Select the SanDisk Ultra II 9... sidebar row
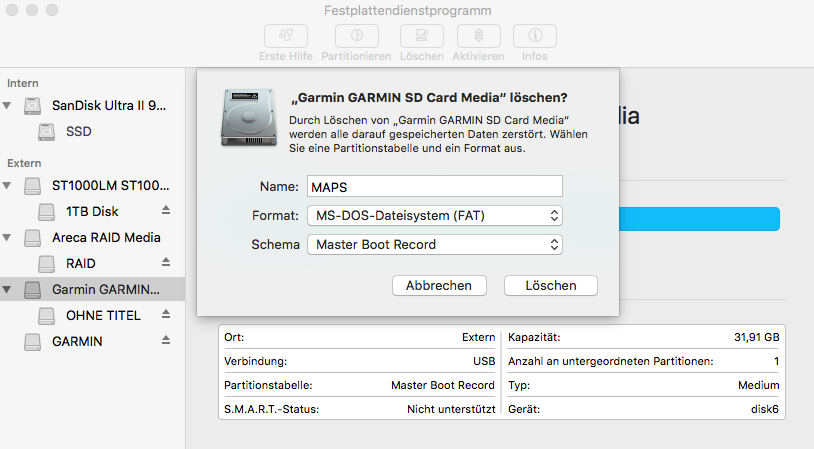The width and height of the screenshot is (814, 449). click(x=92, y=106)
